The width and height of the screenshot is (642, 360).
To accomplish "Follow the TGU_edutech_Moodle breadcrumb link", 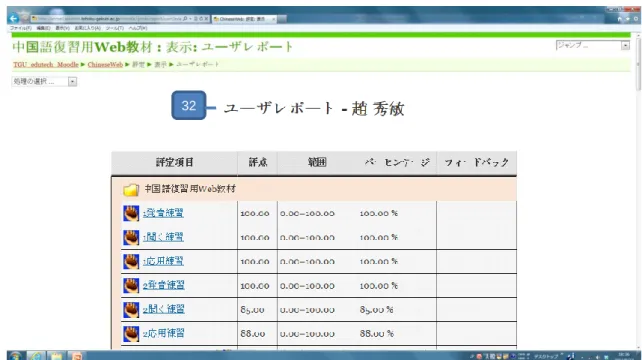I will pyautogui.click(x=45, y=65).
